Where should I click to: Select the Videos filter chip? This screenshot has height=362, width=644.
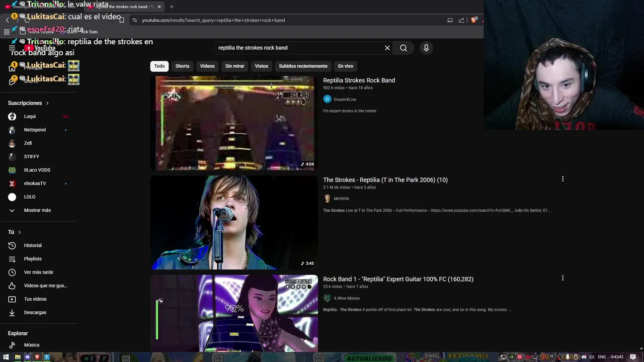coord(207,66)
